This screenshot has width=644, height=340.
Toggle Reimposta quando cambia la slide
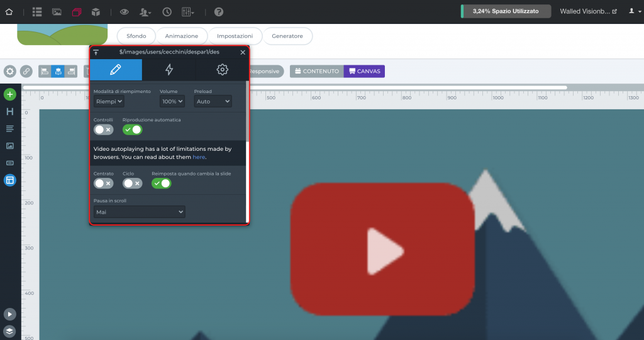[x=162, y=184]
